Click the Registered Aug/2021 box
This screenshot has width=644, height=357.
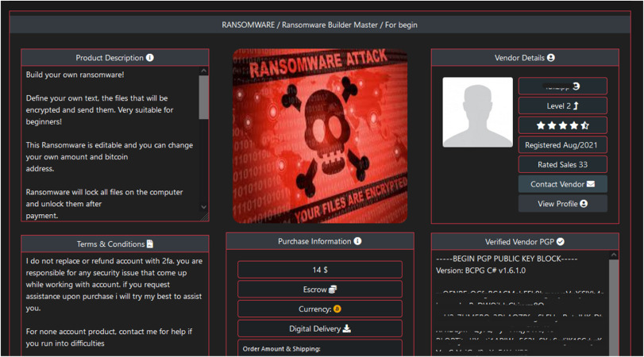point(563,145)
